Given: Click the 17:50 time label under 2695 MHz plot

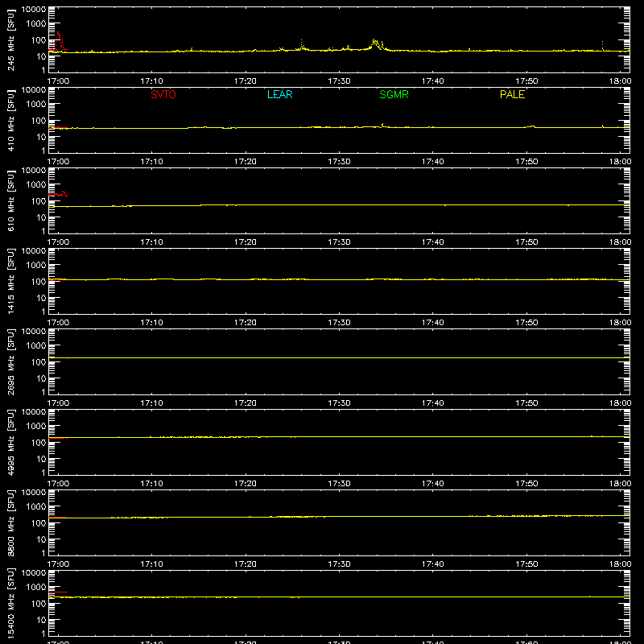Looking at the screenshot, I should 526,403.
